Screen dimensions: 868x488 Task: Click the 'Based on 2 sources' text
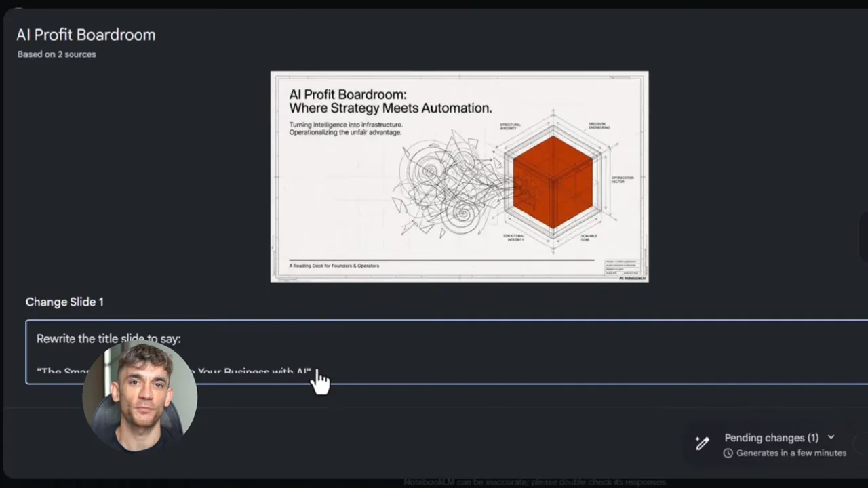(x=57, y=54)
